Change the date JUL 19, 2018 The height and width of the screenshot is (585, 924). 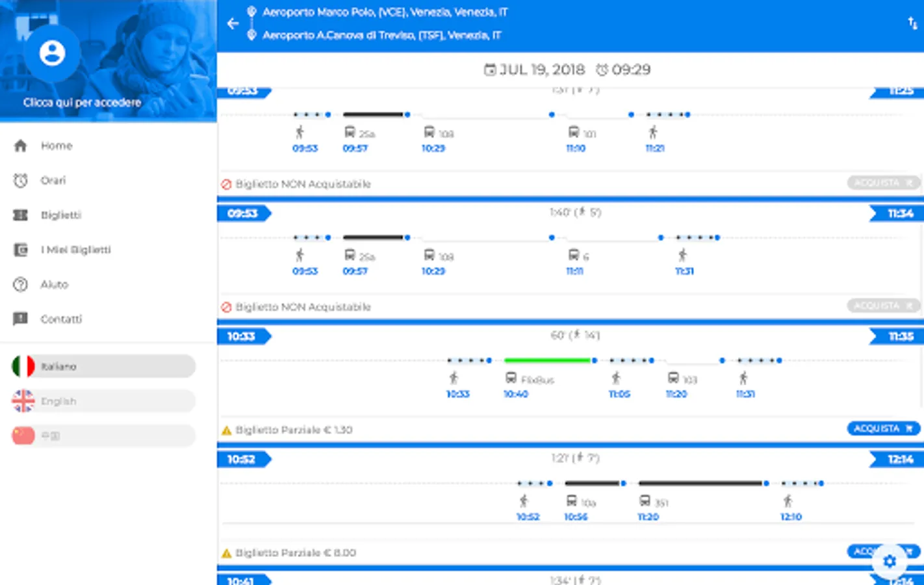click(542, 70)
